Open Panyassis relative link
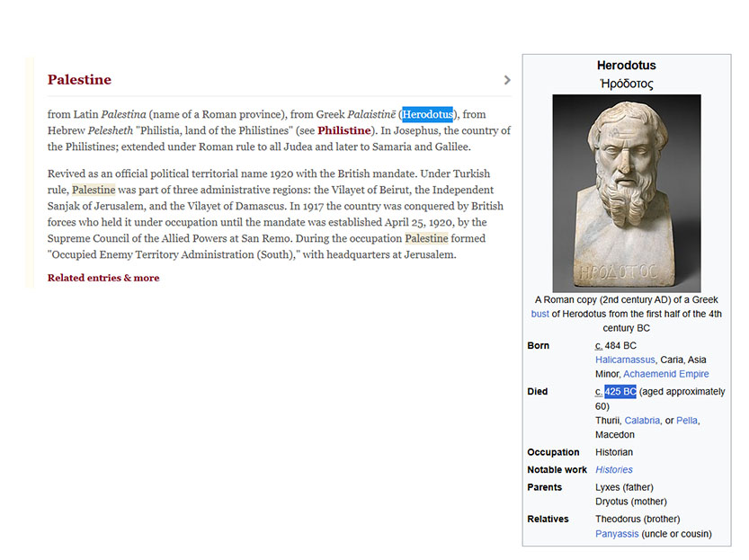749x560 pixels. pos(617,534)
